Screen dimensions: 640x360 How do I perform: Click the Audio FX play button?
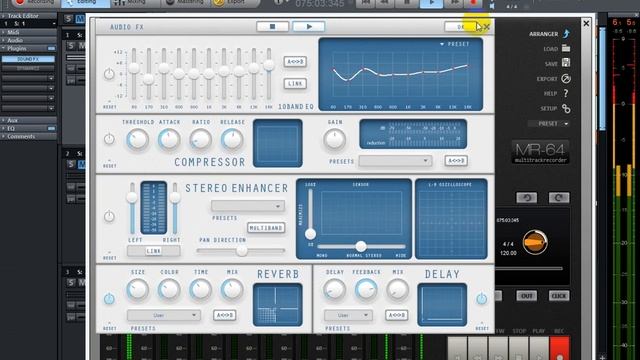coord(309,27)
